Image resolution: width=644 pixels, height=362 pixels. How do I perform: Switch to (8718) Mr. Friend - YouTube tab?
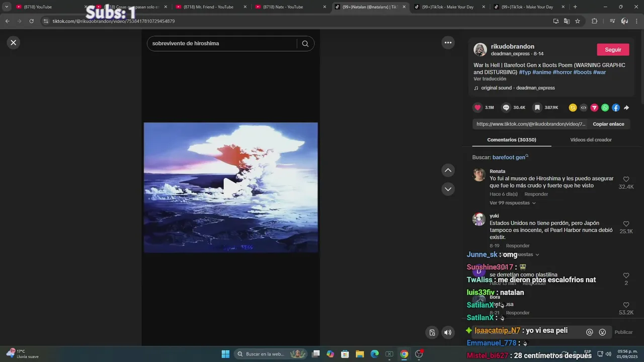pos(211,7)
